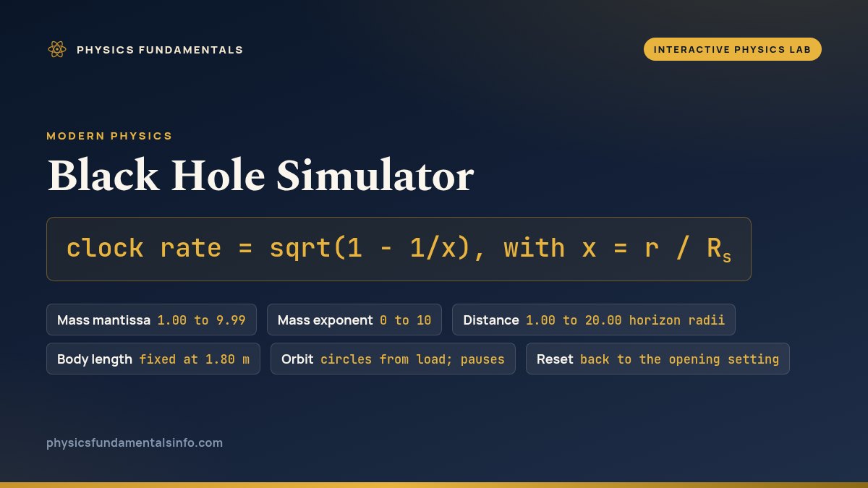Open the Interactive Physics Lab badge

coord(732,49)
